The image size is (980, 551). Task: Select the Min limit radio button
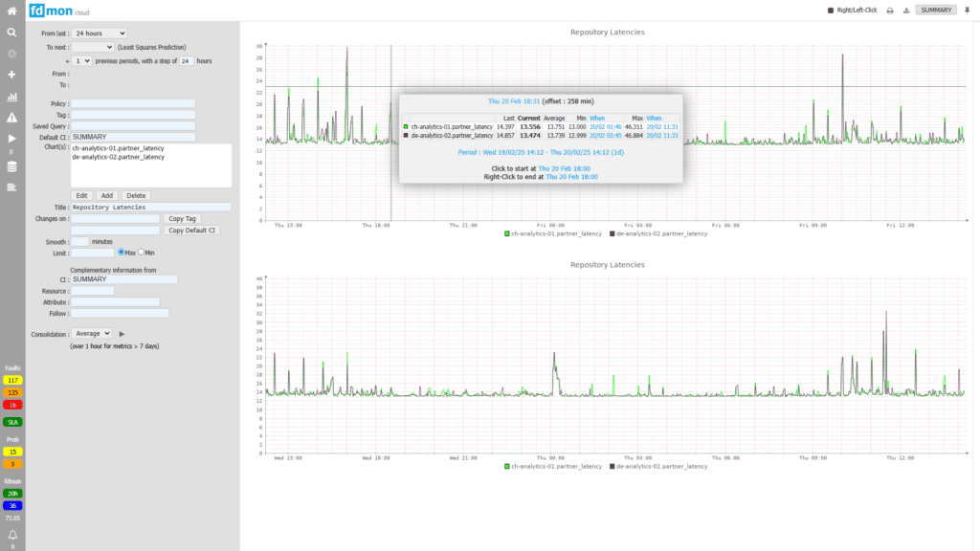[x=142, y=253]
